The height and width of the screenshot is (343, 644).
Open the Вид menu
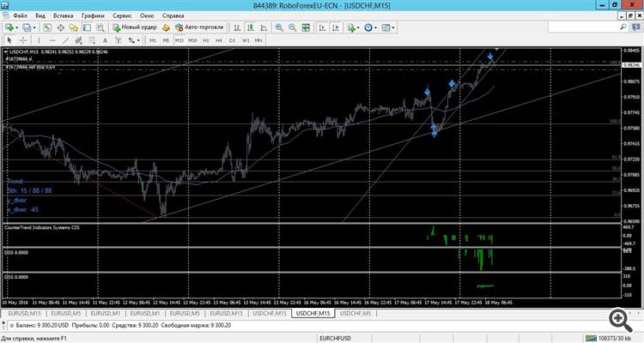click(x=39, y=15)
